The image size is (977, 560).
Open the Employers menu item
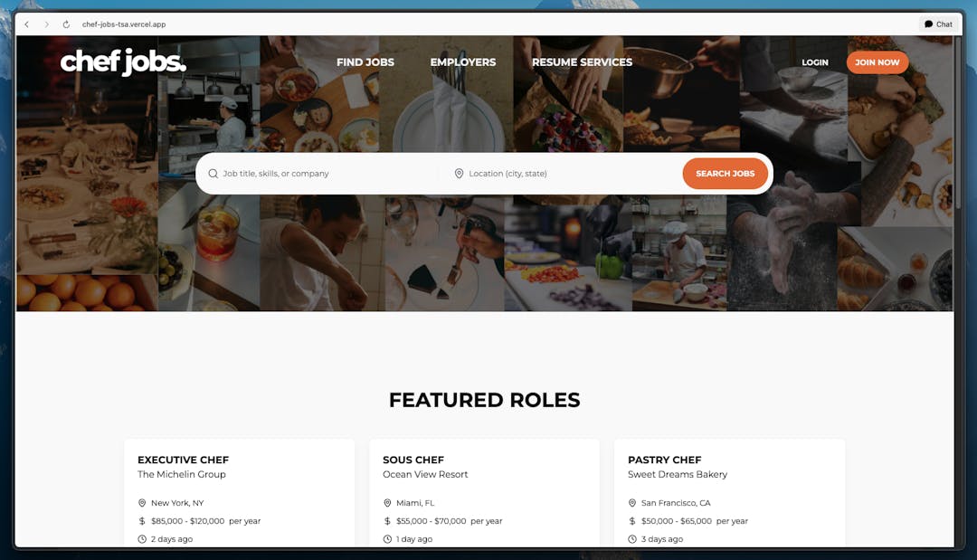(x=463, y=62)
